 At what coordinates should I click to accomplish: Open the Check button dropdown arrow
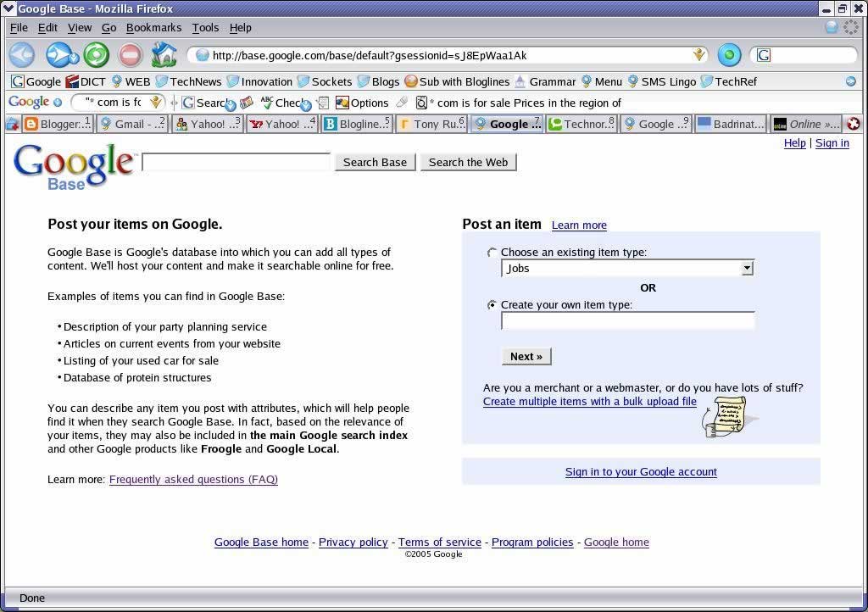[x=305, y=104]
